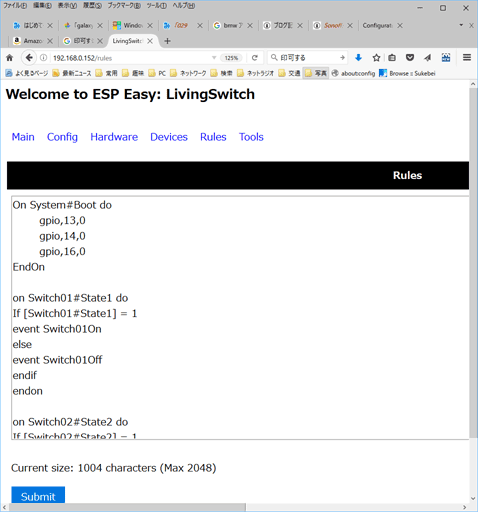Open the hamburger menu

[x=467, y=58]
